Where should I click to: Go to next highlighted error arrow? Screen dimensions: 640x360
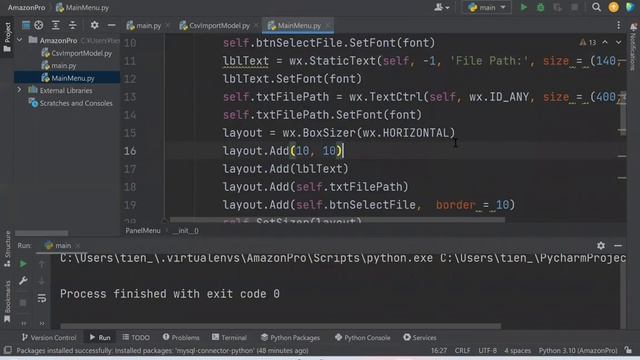[x=618, y=42]
